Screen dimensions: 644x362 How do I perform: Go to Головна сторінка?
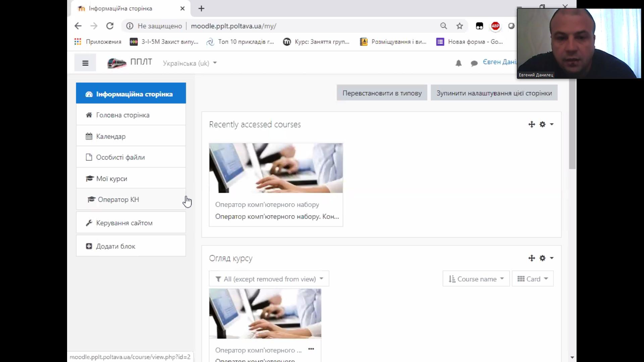pyautogui.click(x=131, y=115)
